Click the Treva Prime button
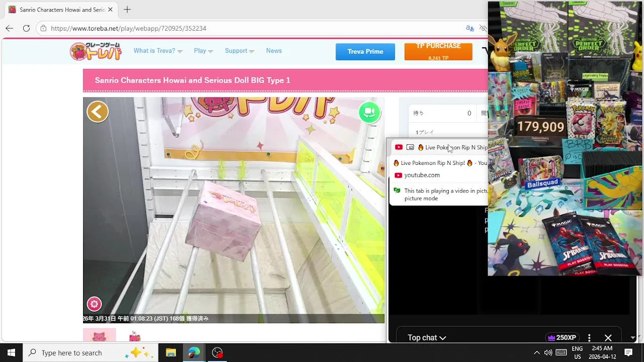644x362 pixels. click(x=365, y=52)
